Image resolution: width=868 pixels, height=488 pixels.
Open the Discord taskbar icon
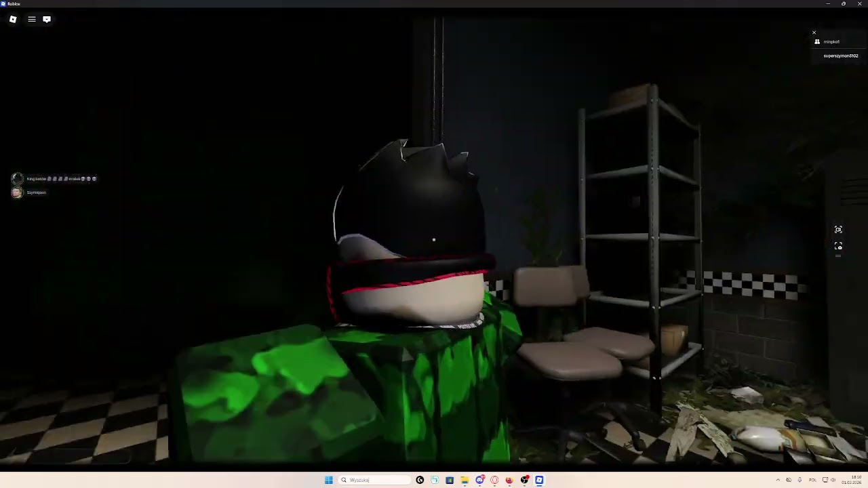[x=479, y=480]
